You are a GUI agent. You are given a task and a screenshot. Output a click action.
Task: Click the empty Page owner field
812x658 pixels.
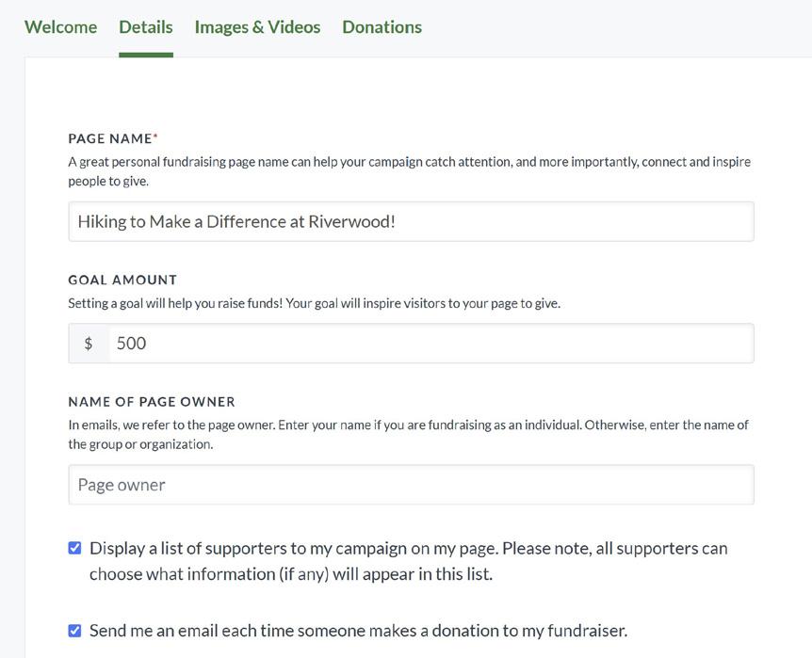(411, 485)
